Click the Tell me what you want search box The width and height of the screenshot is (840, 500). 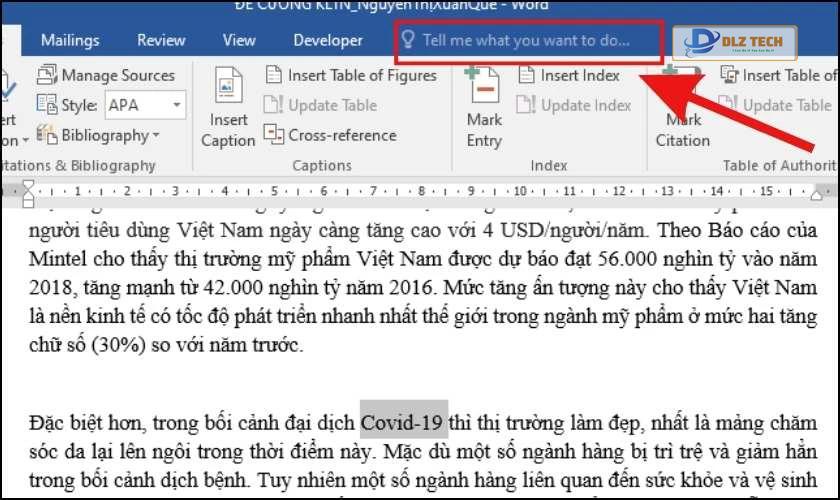coord(529,41)
